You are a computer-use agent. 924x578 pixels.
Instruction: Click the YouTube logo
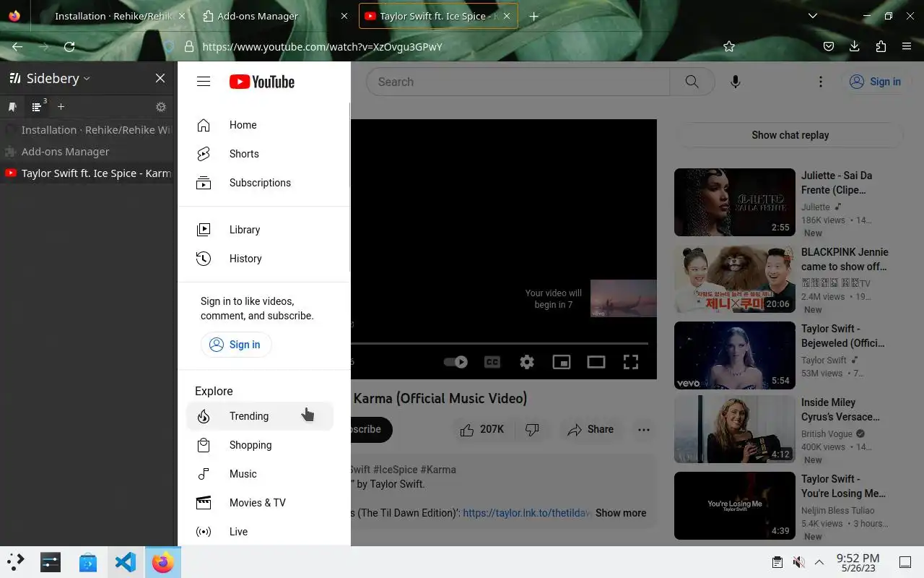262,82
